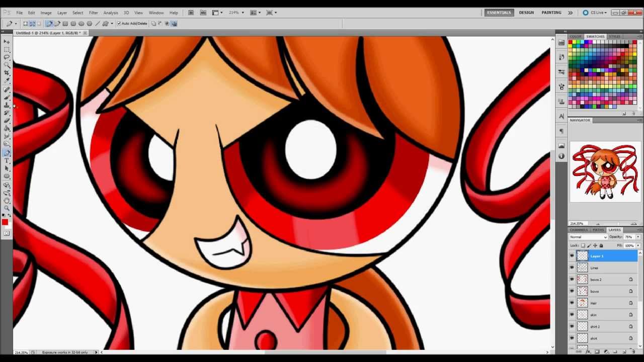Click the Launch Bridge icon
Image resolution: width=644 pixels, height=362 pixels.
pos(191,13)
